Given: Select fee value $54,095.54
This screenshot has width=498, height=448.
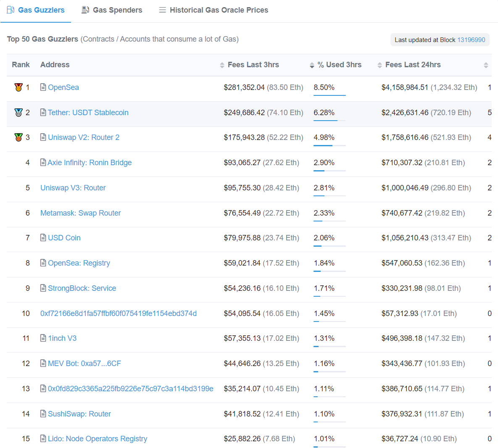Looking at the screenshot, I should (242, 314).
